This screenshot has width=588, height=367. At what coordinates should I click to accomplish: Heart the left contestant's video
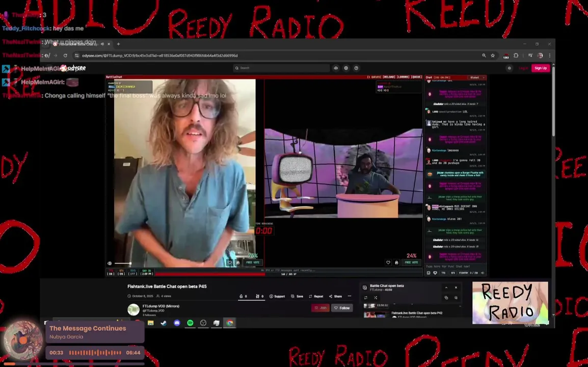click(x=229, y=263)
